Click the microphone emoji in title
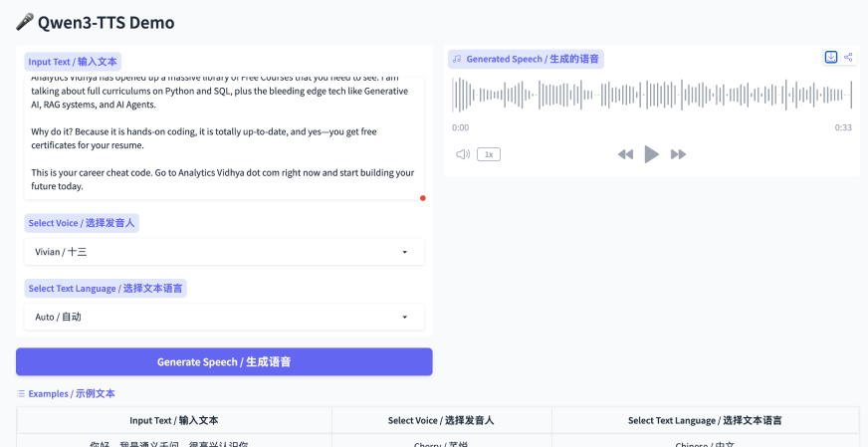This screenshot has width=868, height=447. point(25,22)
